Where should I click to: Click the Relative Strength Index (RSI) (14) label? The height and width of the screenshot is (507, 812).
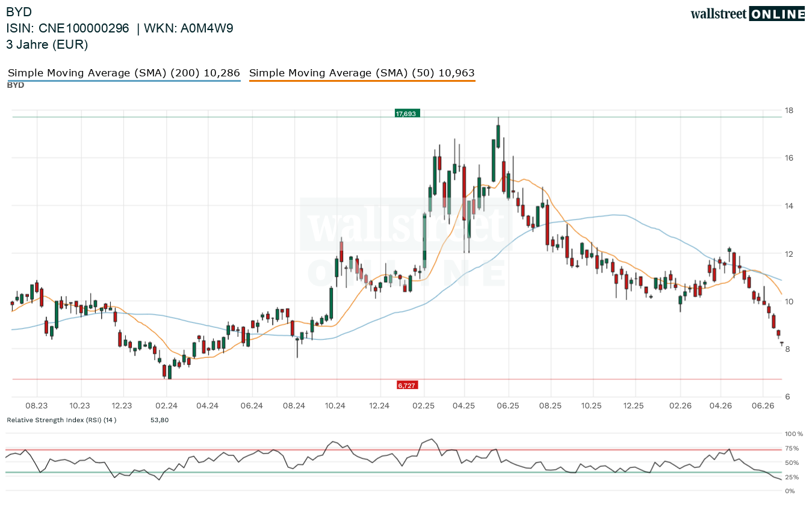coord(61,420)
